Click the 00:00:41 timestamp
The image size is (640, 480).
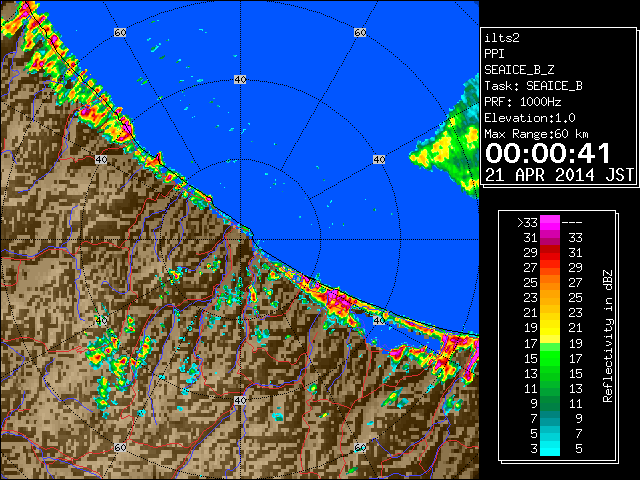[548, 153]
